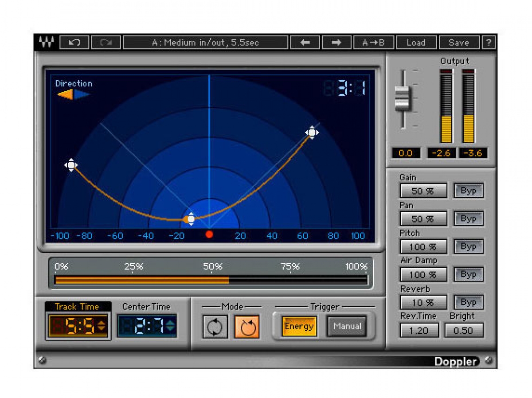Image resolution: width=532 pixels, height=398 pixels.
Task: Go to next preset with right arrow
Action: 336,43
